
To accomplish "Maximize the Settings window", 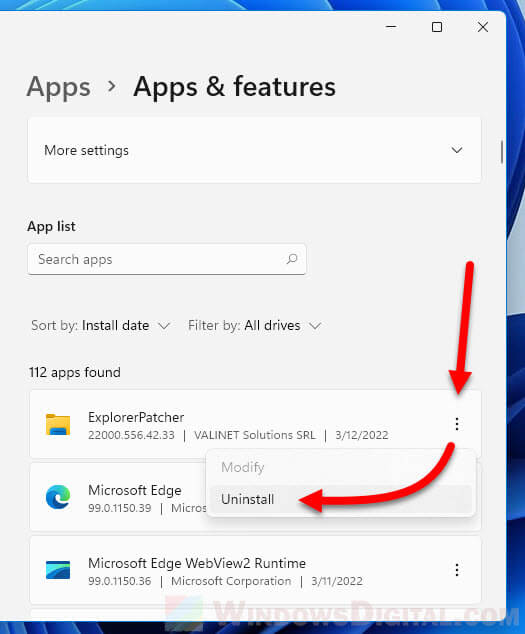I will [x=437, y=27].
